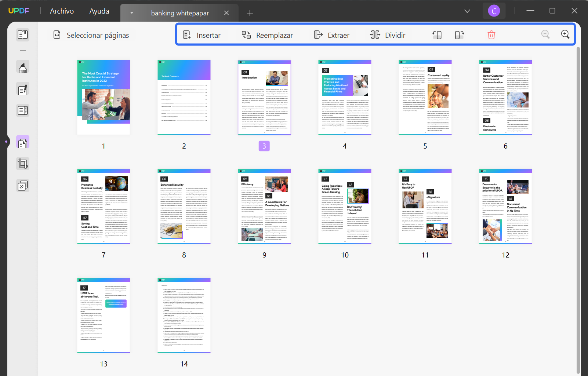Viewport: 588px width, 376px height.
Task: Select the PDF editing tool
Action: 23,89
